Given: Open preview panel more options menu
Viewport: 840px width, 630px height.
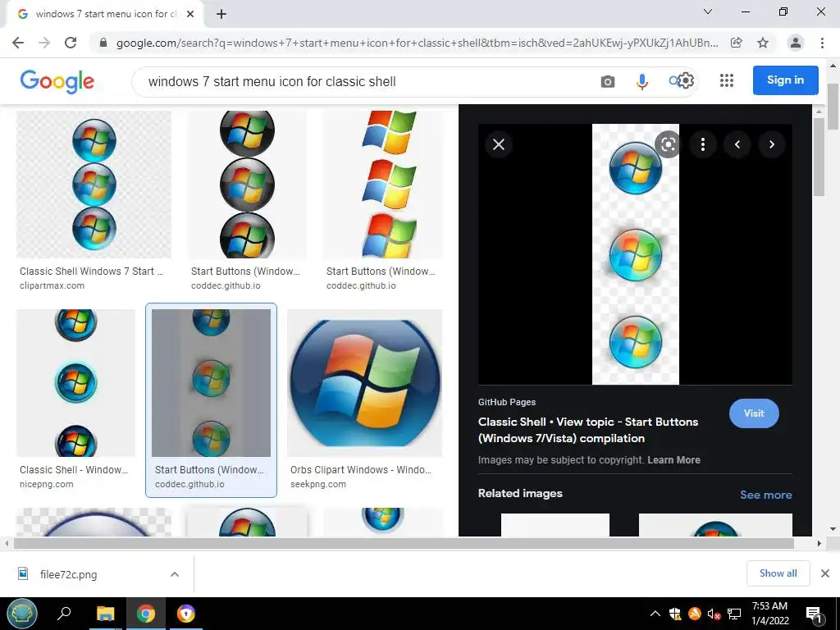Looking at the screenshot, I should click(703, 144).
